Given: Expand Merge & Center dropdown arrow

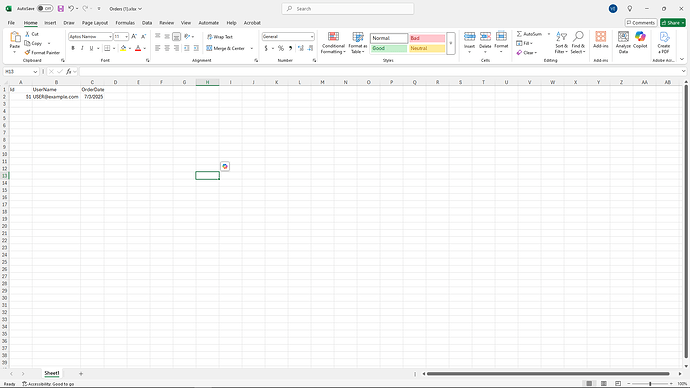Looking at the screenshot, I should point(252,48).
